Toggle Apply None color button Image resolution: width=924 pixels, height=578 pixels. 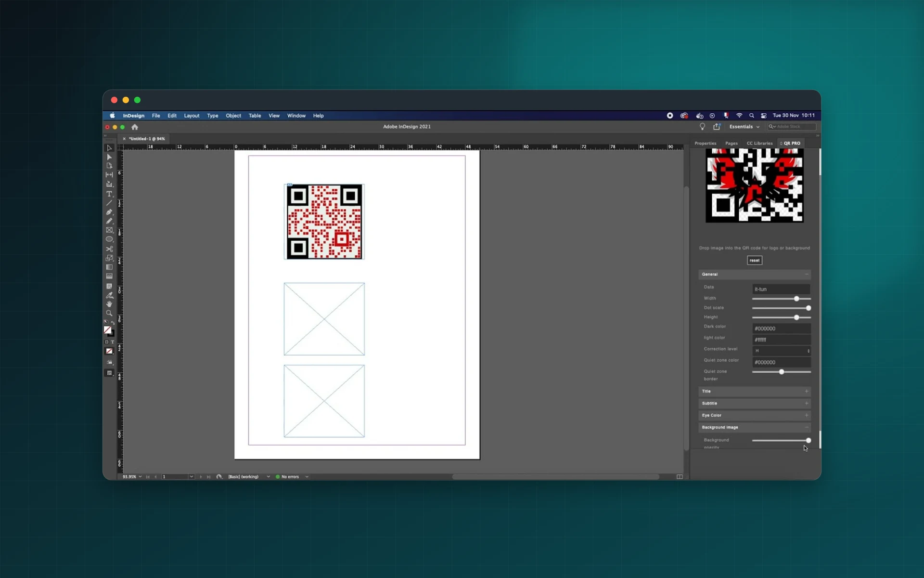[109, 351]
